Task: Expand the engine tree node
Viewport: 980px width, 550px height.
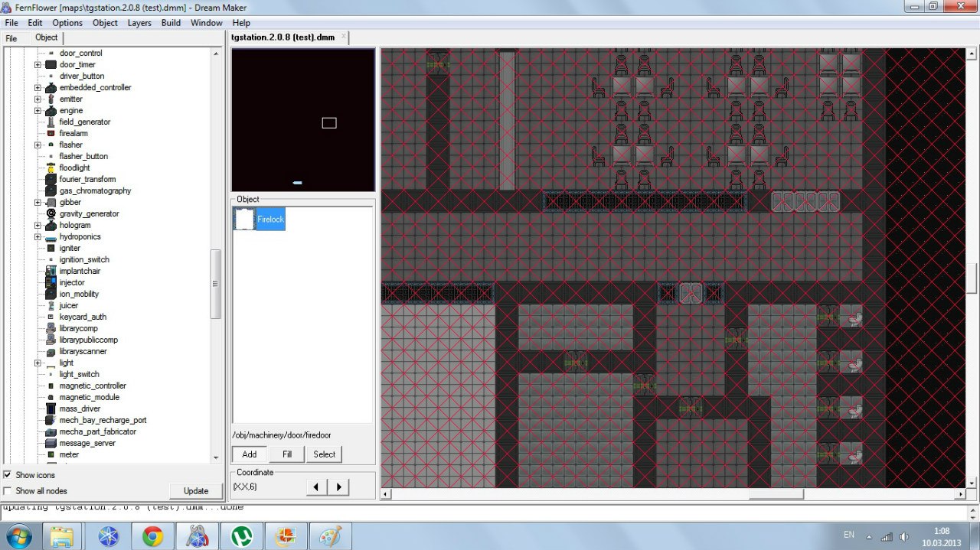Action: (x=38, y=111)
